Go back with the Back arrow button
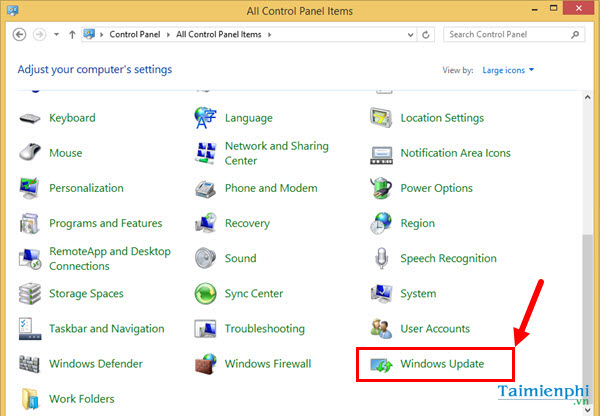Viewport: 600px width, 416px height. tap(20, 34)
